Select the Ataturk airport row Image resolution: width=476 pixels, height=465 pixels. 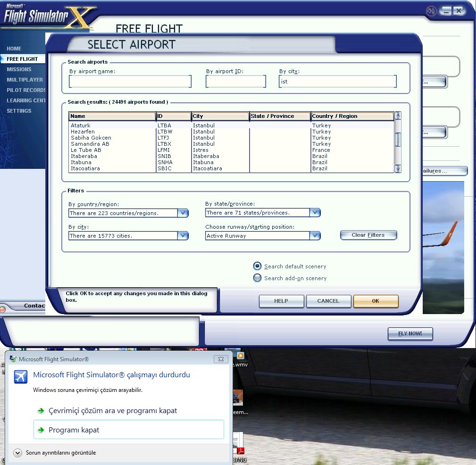231,125
